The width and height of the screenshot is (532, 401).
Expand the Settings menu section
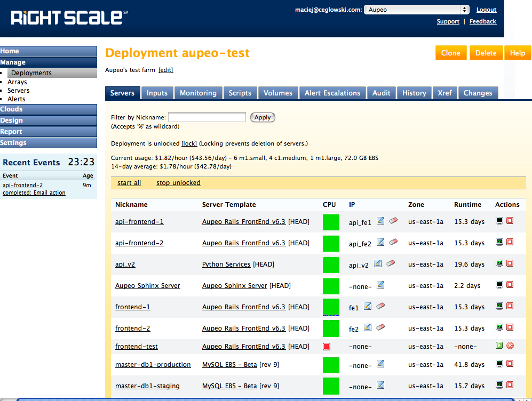point(49,143)
